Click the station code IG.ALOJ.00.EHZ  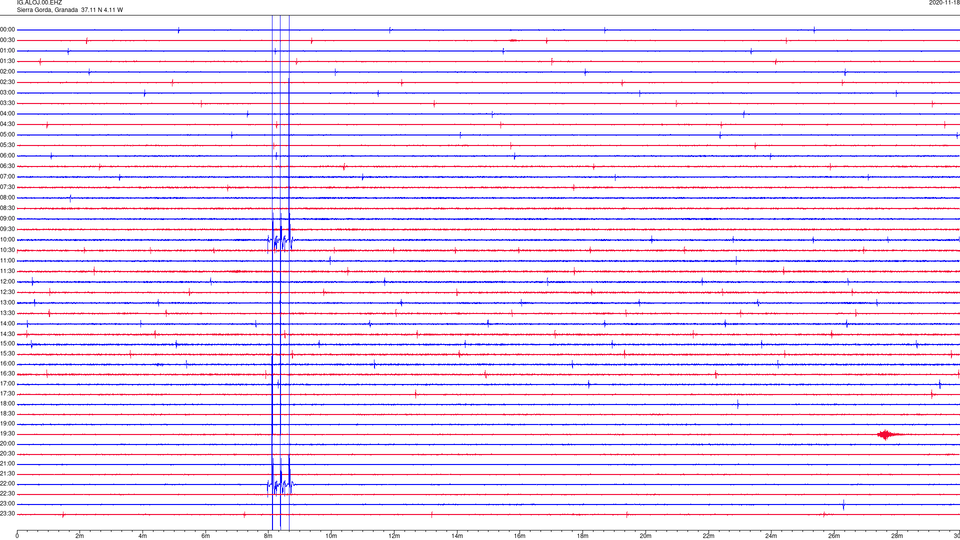[39, 2]
